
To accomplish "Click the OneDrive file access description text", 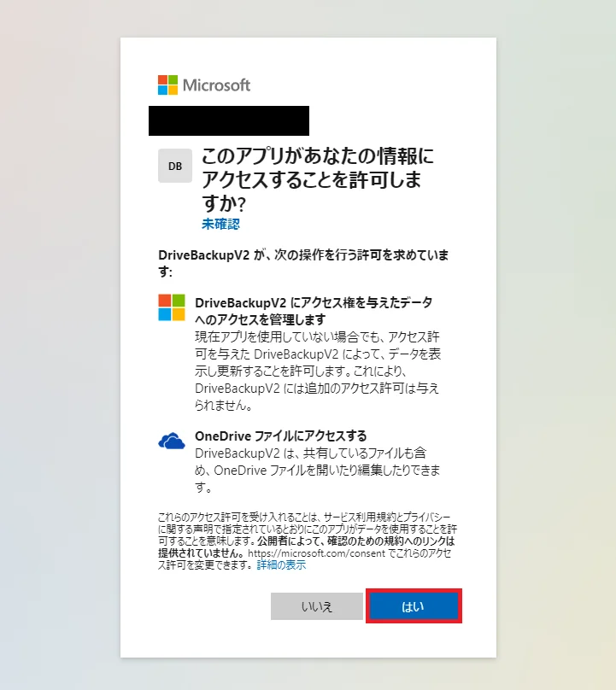I will [318, 470].
